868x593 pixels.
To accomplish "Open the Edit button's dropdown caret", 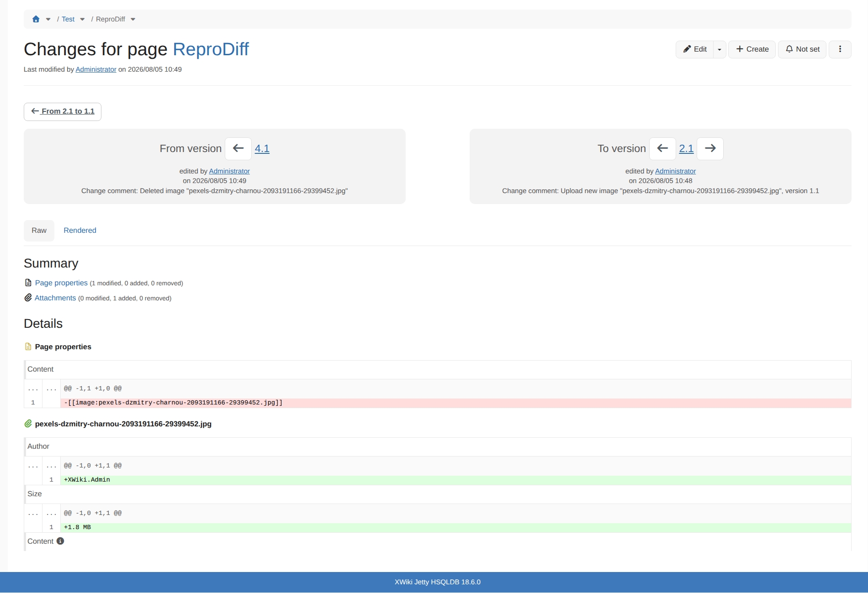I will (720, 49).
